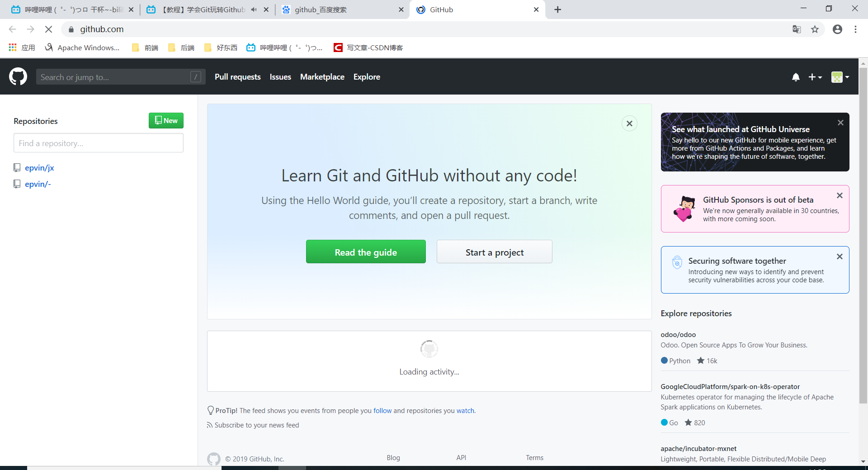The width and height of the screenshot is (868, 470).
Task: Close the Securing software together notice
Action: click(x=840, y=256)
